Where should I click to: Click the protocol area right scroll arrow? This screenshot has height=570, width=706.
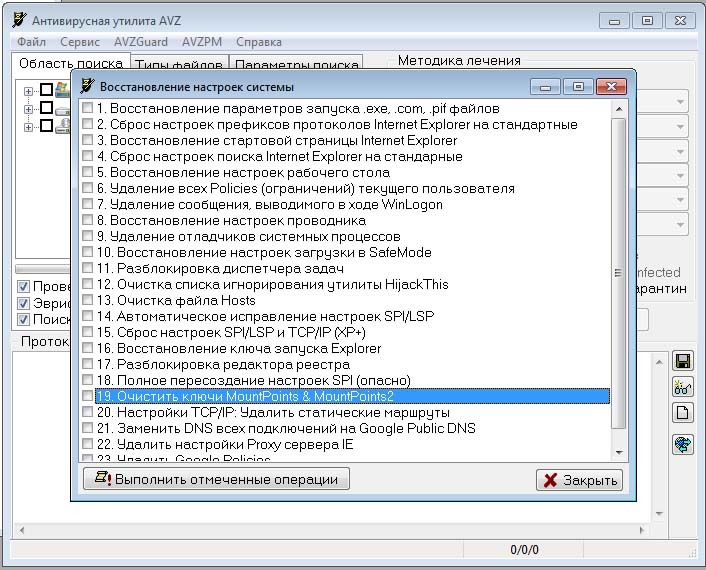coord(642,530)
